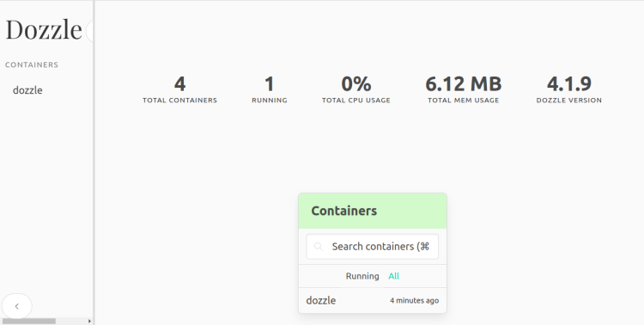Click the sidebar scrollbar right arrow
Viewport: 644px width, 325px height.
click(89, 322)
